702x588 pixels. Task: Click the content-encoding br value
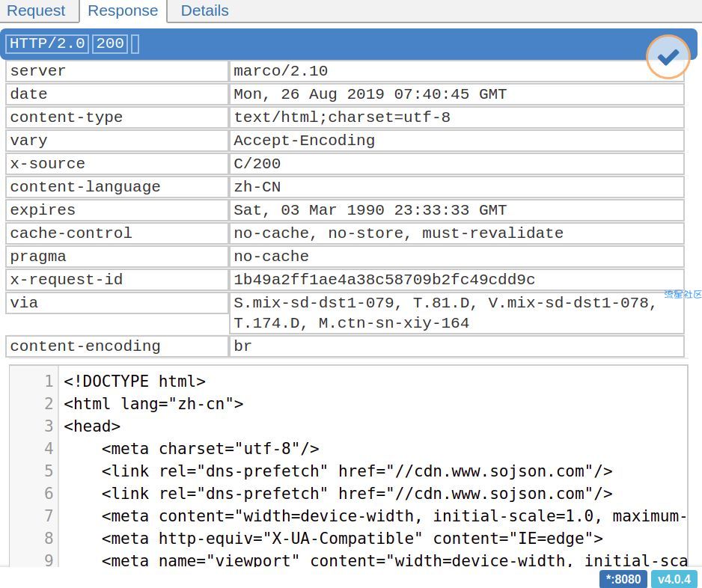click(457, 346)
